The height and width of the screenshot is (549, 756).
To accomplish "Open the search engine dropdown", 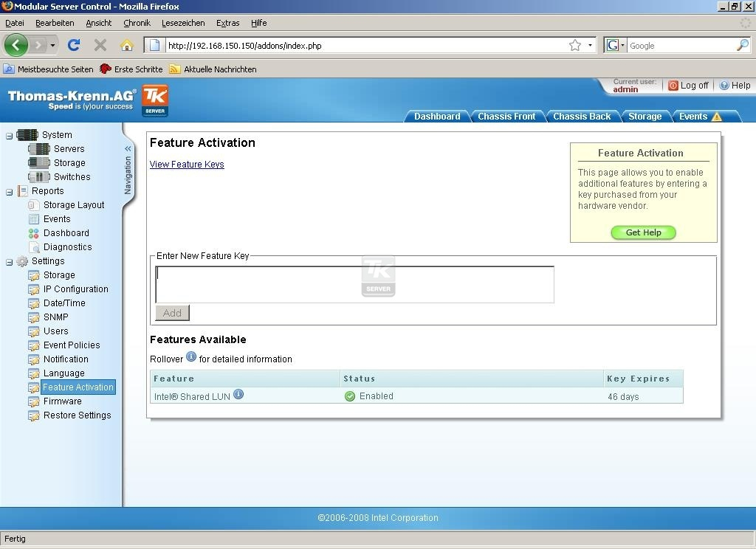I will pyautogui.click(x=614, y=46).
